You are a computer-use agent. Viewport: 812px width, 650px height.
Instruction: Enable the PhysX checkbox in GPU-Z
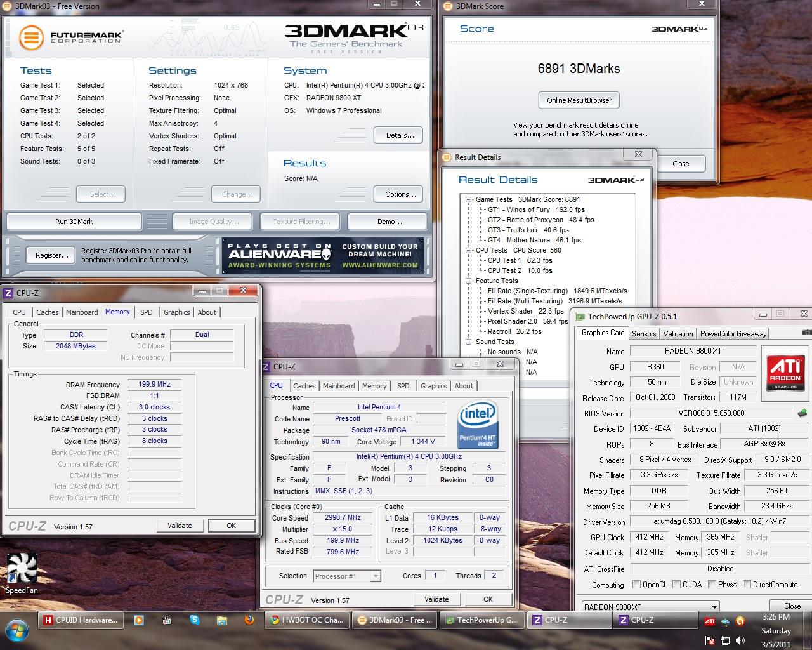tap(712, 585)
